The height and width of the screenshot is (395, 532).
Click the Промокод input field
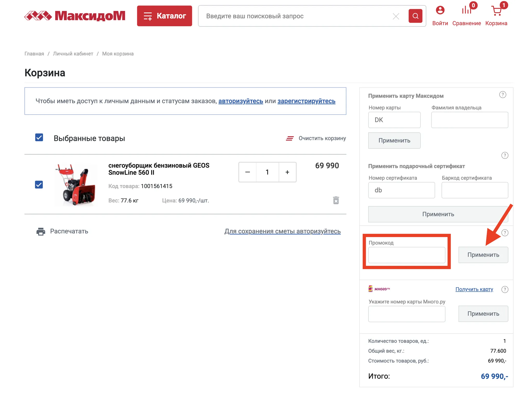coord(407,255)
